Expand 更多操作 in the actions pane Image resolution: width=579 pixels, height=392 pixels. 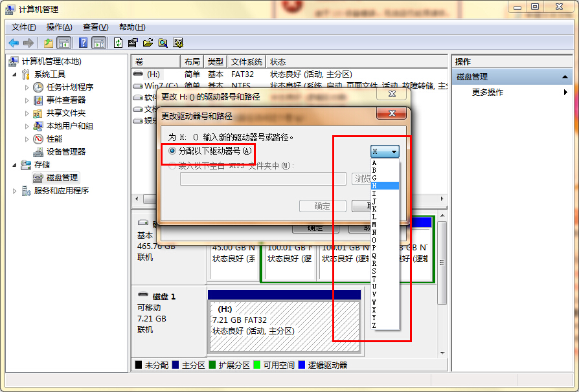tap(487, 93)
